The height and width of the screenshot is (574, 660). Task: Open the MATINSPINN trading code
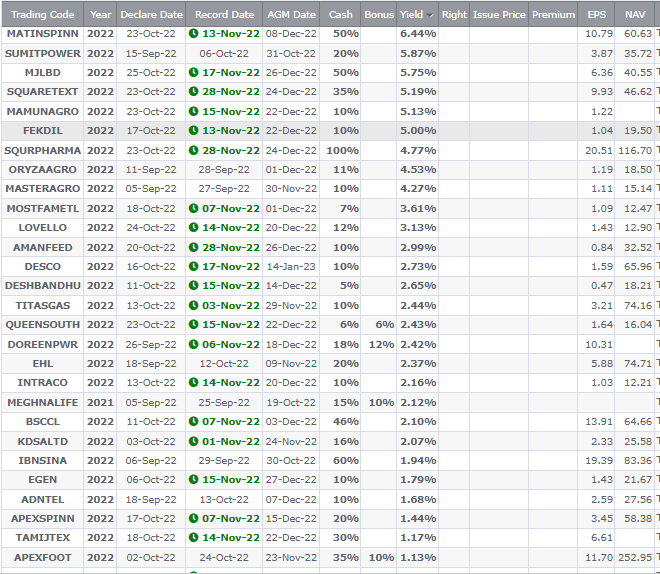click(43, 34)
